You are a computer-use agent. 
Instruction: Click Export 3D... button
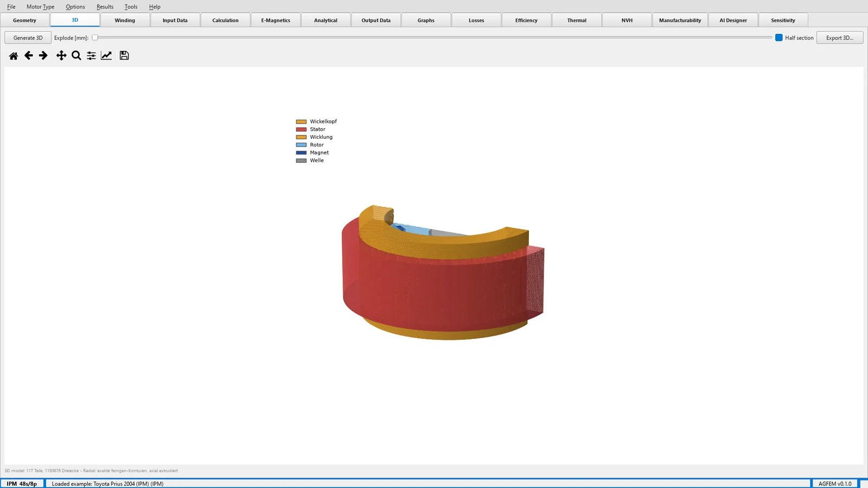tap(839, 38)
